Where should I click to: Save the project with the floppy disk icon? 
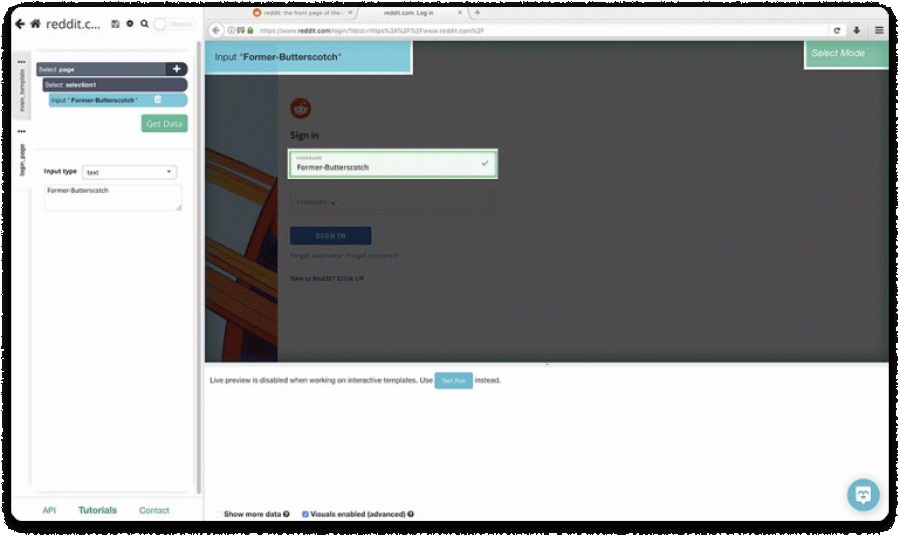pos(115,24)
